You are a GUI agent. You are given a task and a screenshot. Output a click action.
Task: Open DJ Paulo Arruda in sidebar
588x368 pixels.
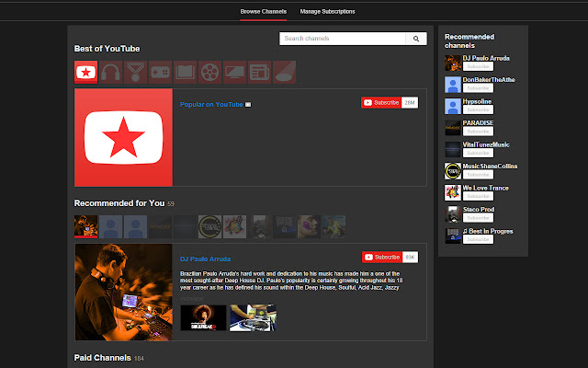(486, 58)
